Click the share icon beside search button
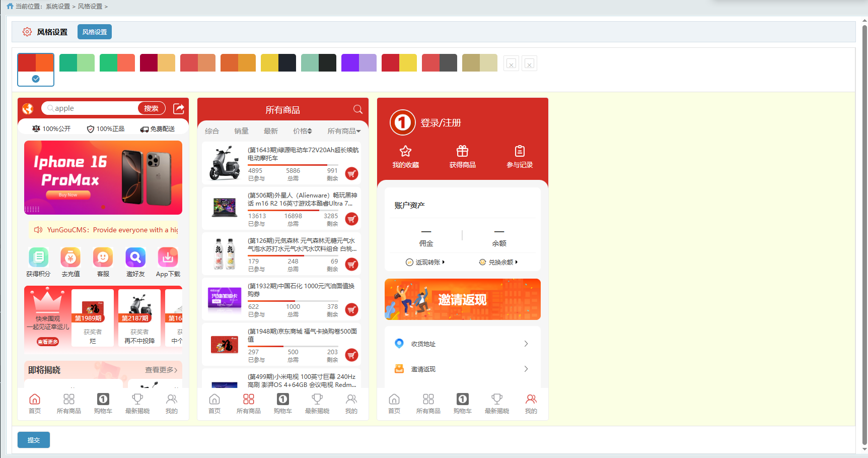This screenshot has width=868, height=458. (179, 108)
